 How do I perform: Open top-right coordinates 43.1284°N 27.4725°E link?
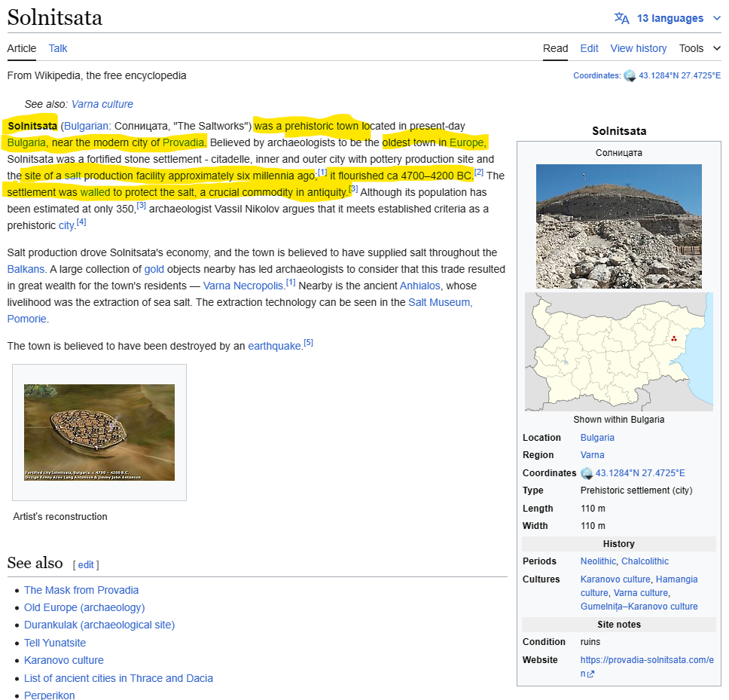[x=679, y=75]
